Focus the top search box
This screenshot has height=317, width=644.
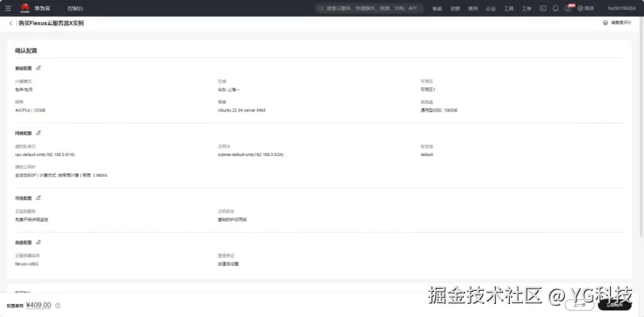370,8
